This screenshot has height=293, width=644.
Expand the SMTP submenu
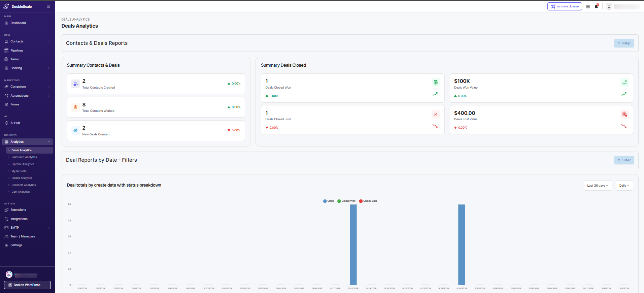(x=49, y=228)
